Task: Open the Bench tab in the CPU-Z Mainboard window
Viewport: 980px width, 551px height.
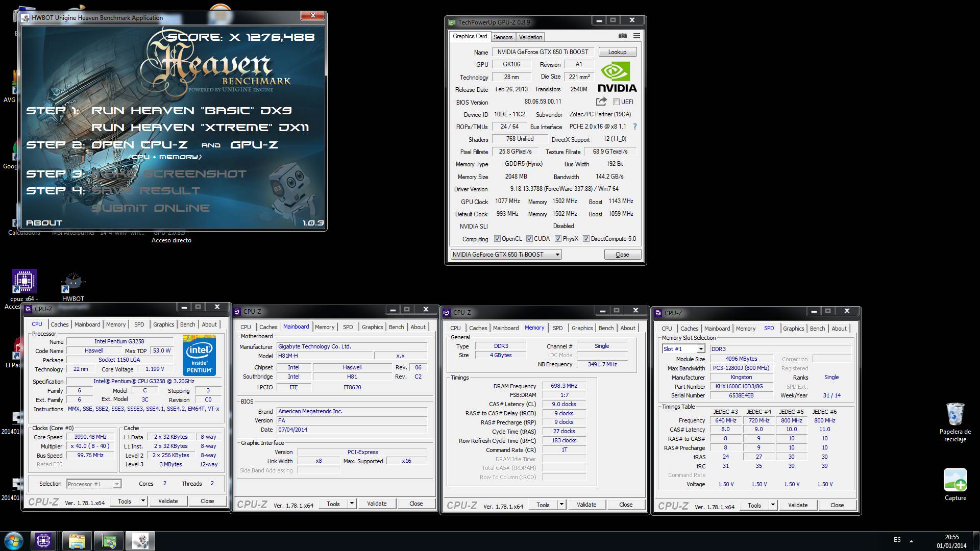Action: tap(396, 327)
